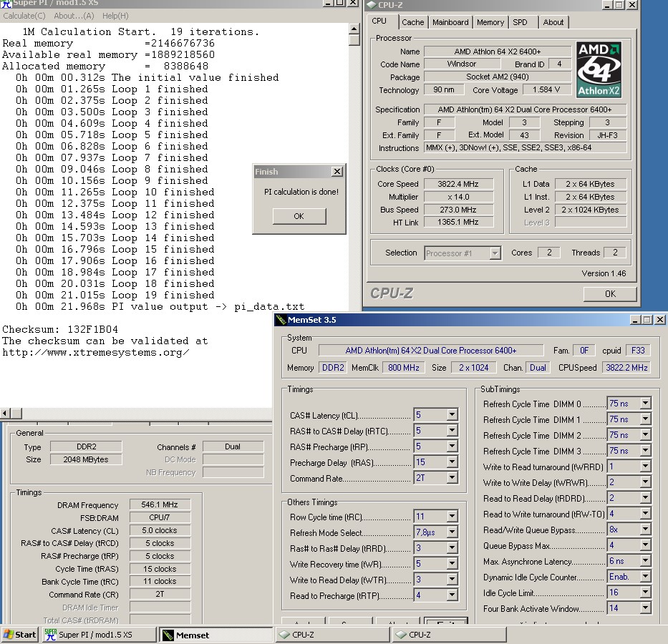The width and height of the screenshot is (668, 644).
Task: Click the Super PI title bar icon
Action: 6,4
